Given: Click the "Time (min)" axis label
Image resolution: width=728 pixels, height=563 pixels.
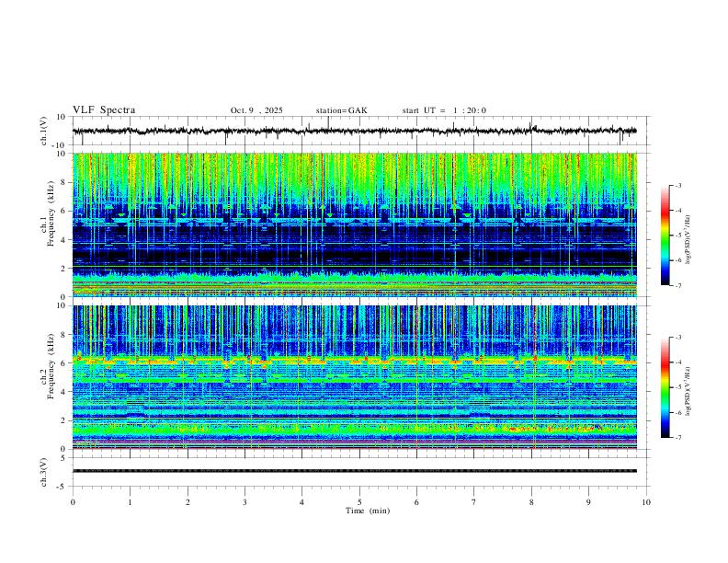Looking at the screenshot, I should click(368, 511).
